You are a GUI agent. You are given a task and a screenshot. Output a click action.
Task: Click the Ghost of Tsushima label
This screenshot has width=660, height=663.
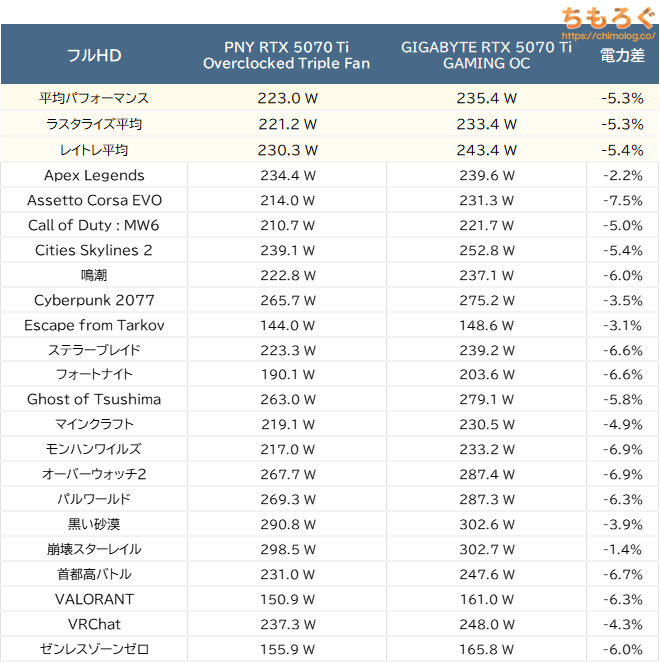pos(94,399)
